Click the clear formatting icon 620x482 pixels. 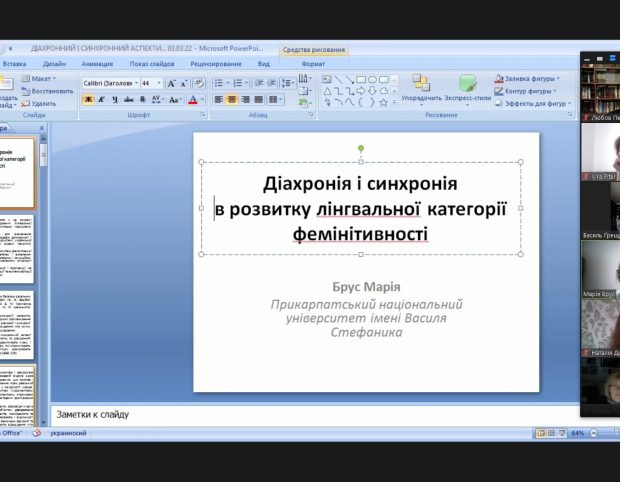[199, 83]
